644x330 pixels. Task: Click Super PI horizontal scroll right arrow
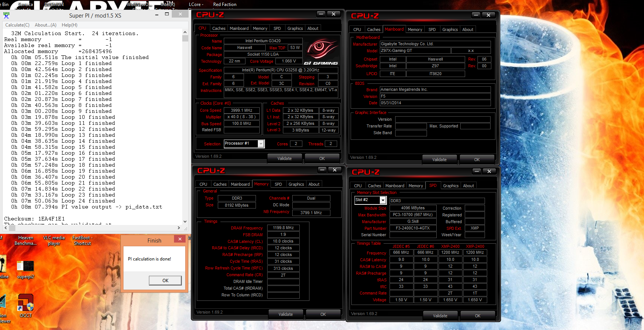pyautogui.click(x=179, y=228)
